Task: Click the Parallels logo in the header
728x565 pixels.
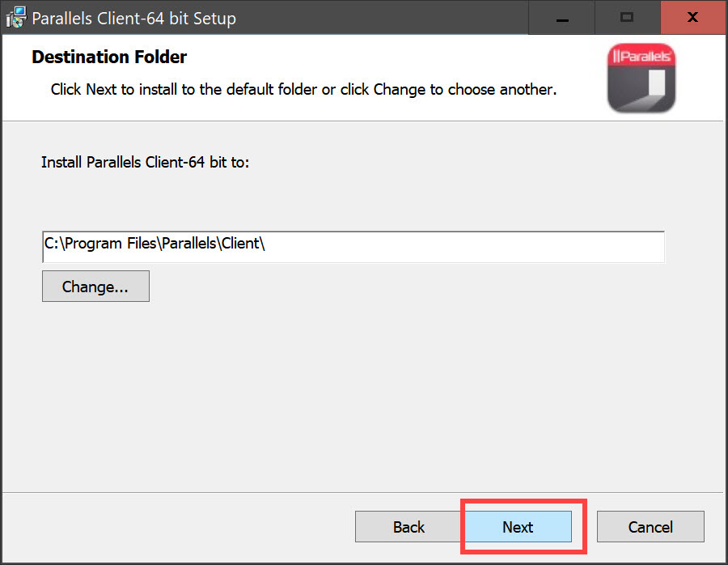Action: point(641,78)
